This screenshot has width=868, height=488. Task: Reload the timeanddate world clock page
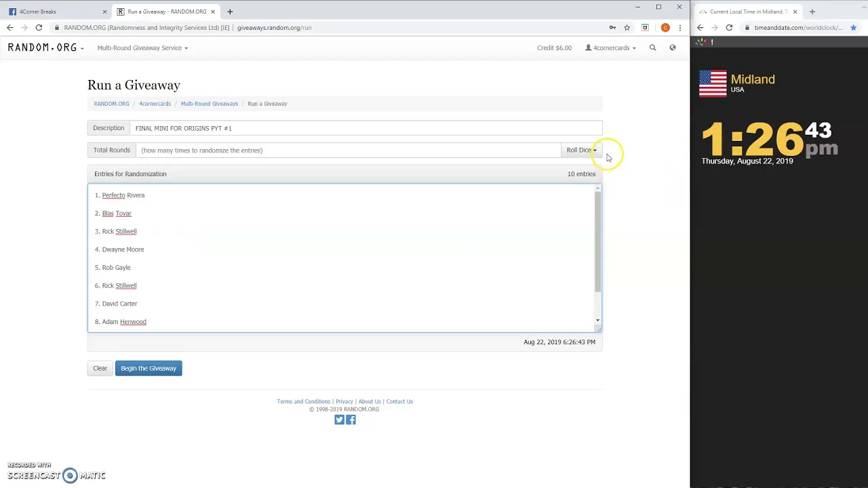pyautogui.click(x=729, y=28)
